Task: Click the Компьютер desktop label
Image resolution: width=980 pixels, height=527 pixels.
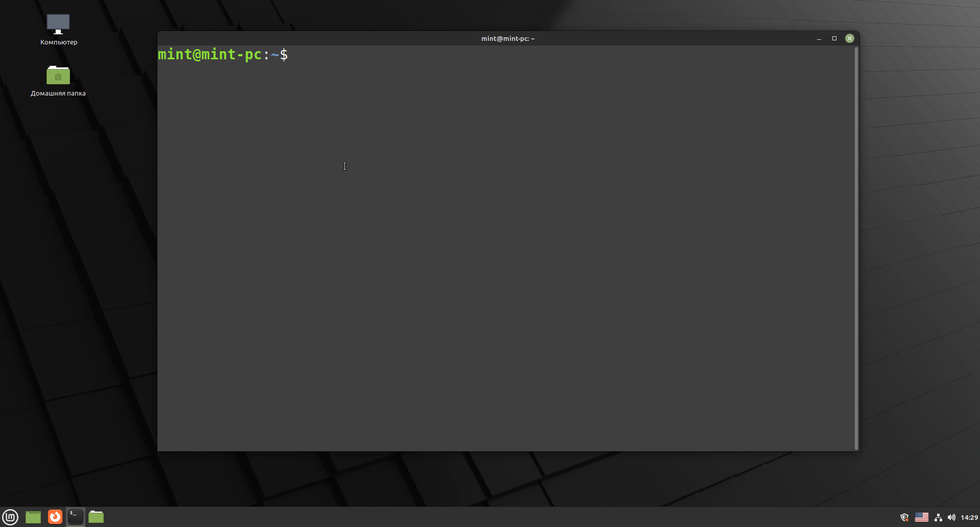Action: tap(59, 42)
